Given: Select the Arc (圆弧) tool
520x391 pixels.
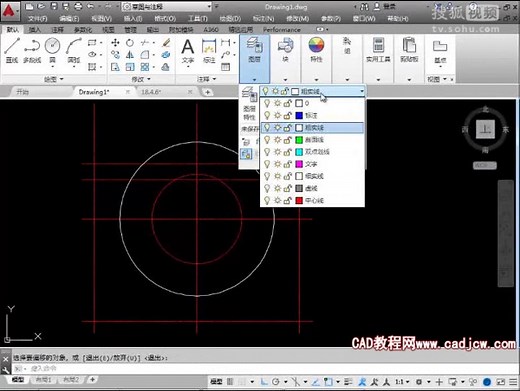Looking at the screenshot, I should click(x=74, y=50).
